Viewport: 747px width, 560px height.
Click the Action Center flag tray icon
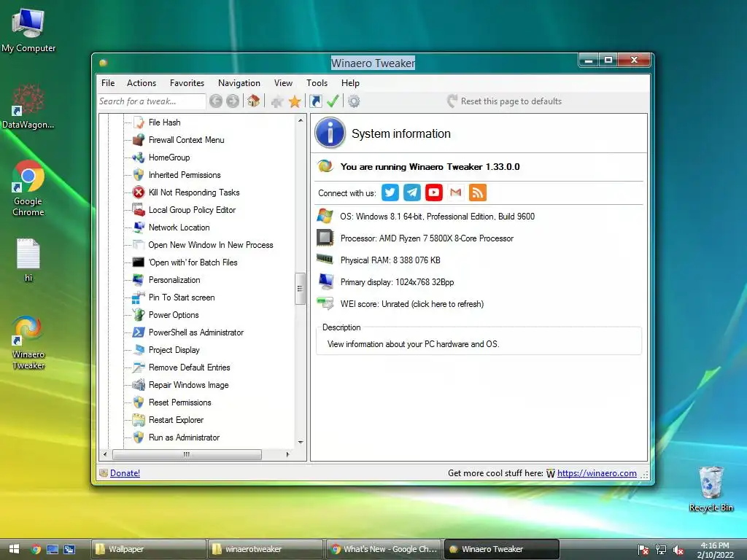643,550
